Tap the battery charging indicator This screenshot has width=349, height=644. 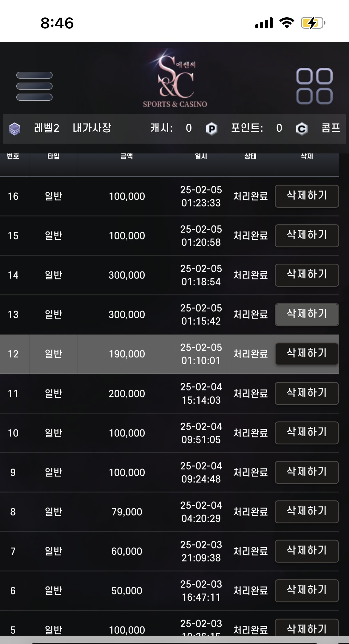pyautogui.click(x=313, y=23)
